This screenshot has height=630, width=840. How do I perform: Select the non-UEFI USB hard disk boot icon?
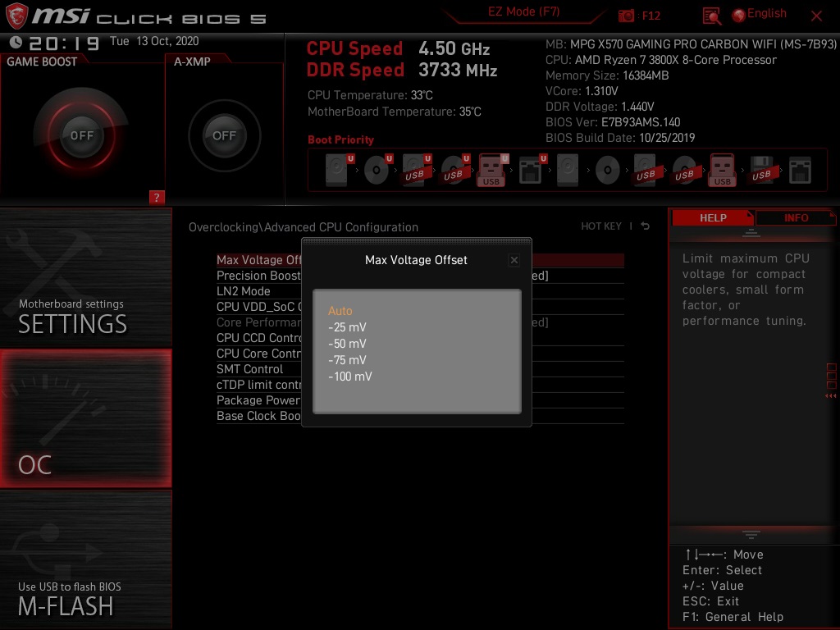tap(646, 170)
